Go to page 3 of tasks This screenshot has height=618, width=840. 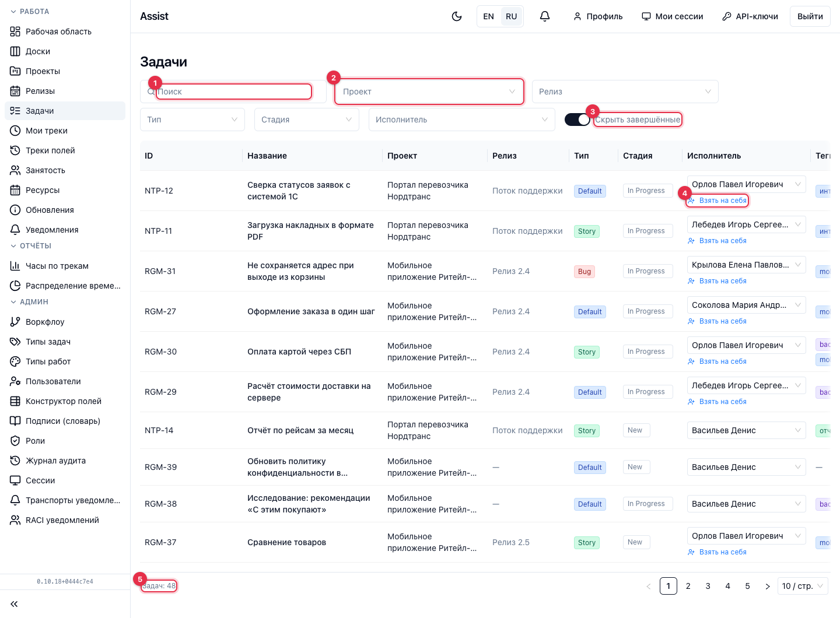(708, 586)
